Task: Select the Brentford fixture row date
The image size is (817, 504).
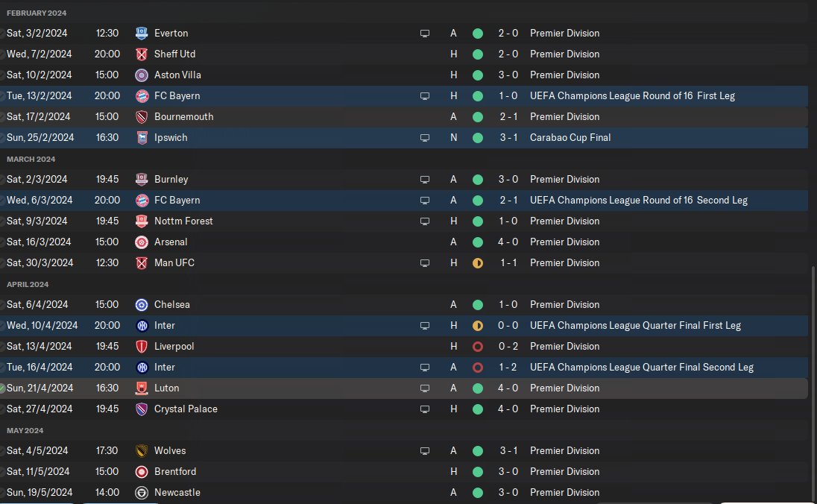Action: tap(38, 472)
